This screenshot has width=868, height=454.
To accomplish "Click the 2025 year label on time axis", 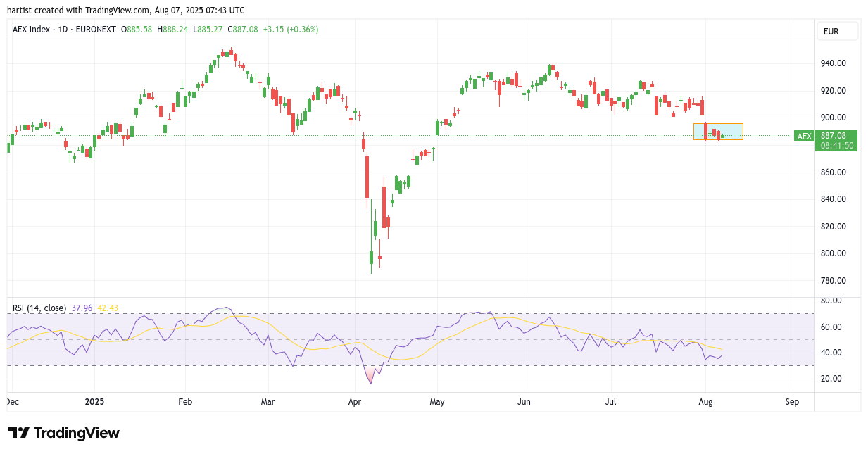I will (94, 402).
